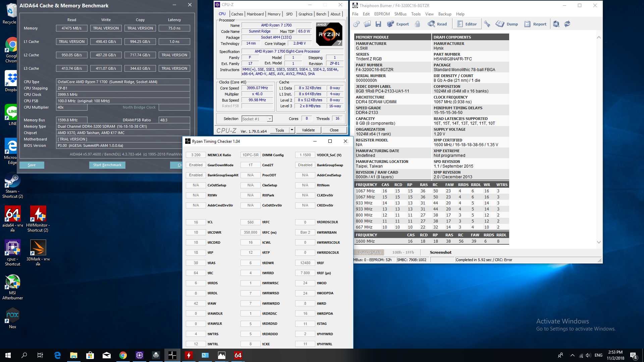Click the AIDA64 icon in the taskbar
This screenshot has height=362, width=644.
tap(238, 355)
